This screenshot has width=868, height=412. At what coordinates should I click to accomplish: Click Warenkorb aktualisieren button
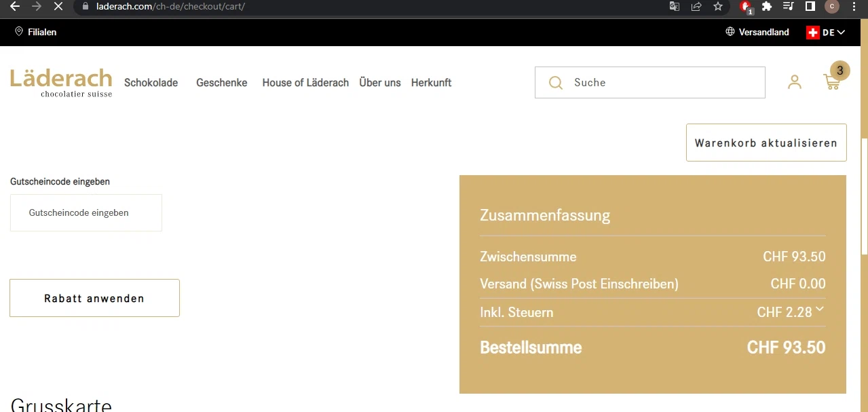tap(766, 143)
